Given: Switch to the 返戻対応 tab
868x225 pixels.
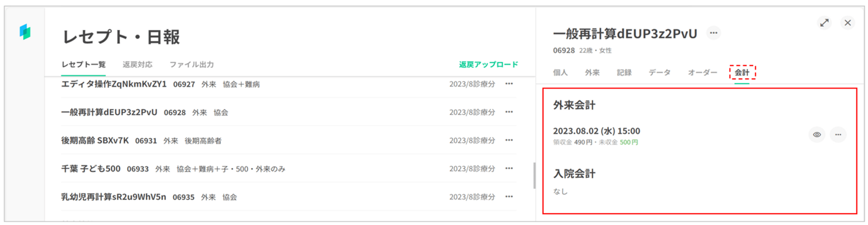Looking at the screenshot, I should tap(137, 65).
